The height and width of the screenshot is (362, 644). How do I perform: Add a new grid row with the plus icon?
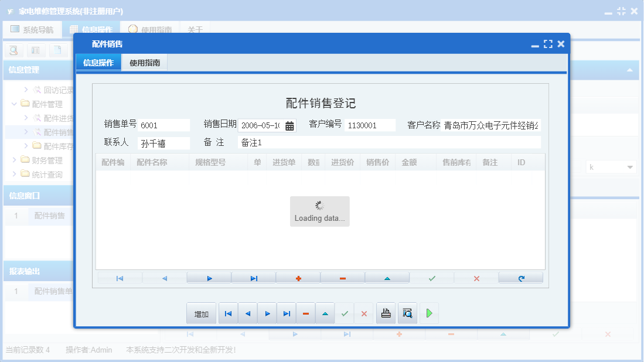point(298,277)
